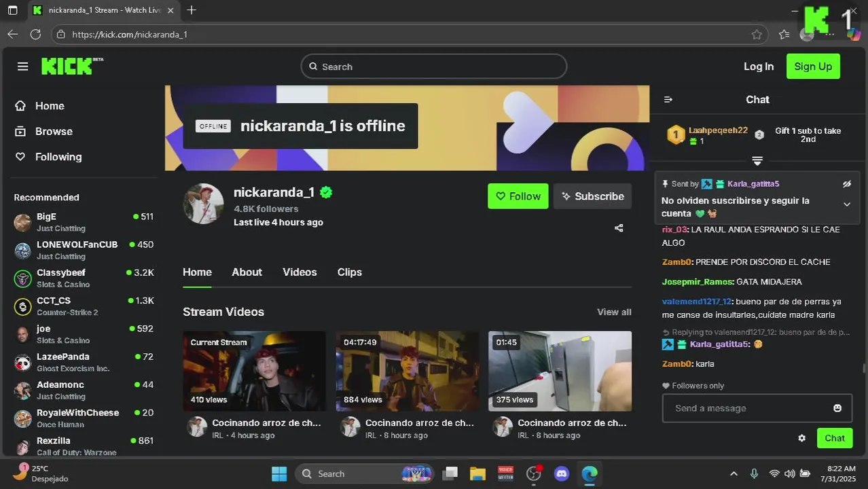The height and width of the screenshot is (489, 868).
Task: Expand pinned message dropdown chevron
Action: [x=846, y=204]
